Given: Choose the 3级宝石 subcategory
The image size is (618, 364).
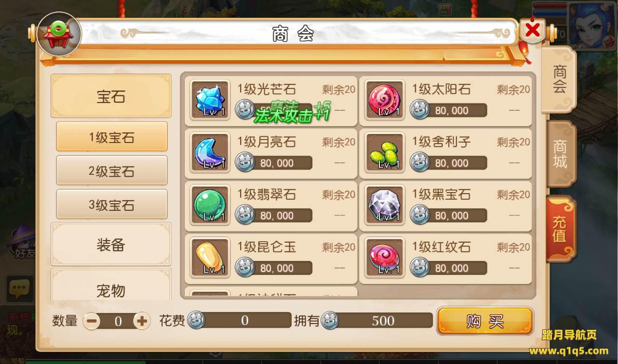Looking at the screenshot, I should pyautogui.click(x=112, y=204).
